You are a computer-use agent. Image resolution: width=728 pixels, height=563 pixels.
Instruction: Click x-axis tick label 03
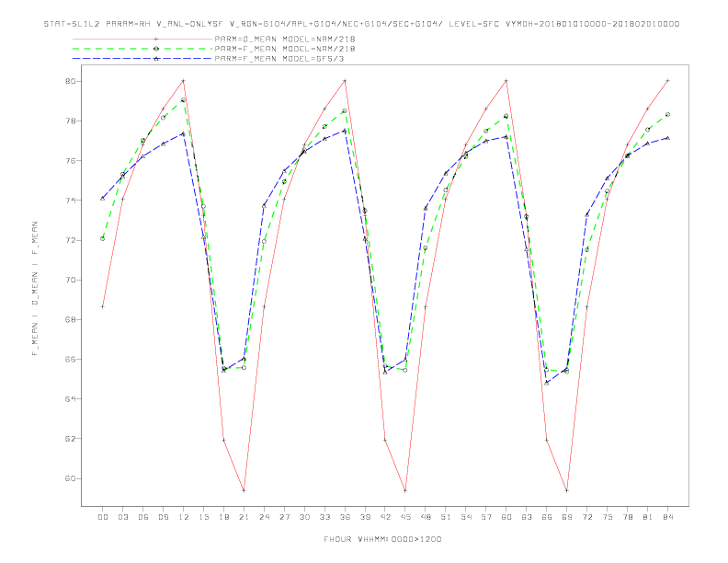pyautogui.click(x=122, y=517)
